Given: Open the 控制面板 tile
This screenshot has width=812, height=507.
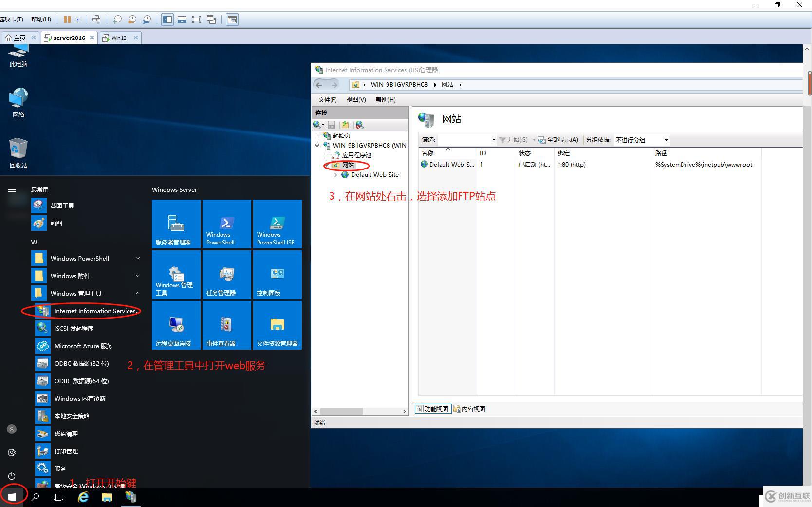Looking at the screenshot, I should click(x=277, y=275).
